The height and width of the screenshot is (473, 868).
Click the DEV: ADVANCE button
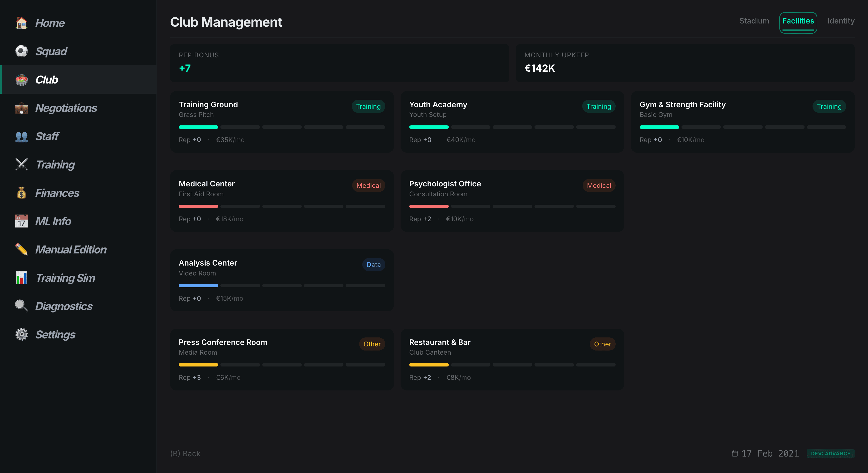831,453
